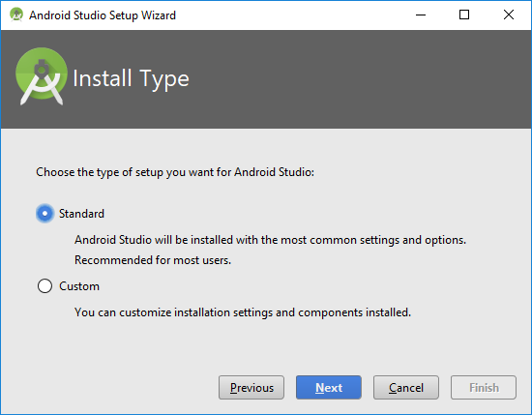Go back with Previous button
This screenshot has height=415, width=532.
pyautogui.click(x=251, y=388)
